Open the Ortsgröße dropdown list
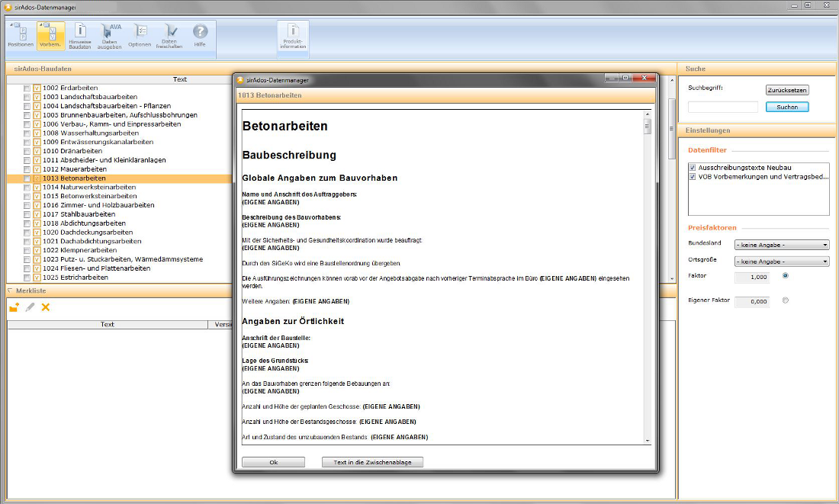 pos(781,262)
